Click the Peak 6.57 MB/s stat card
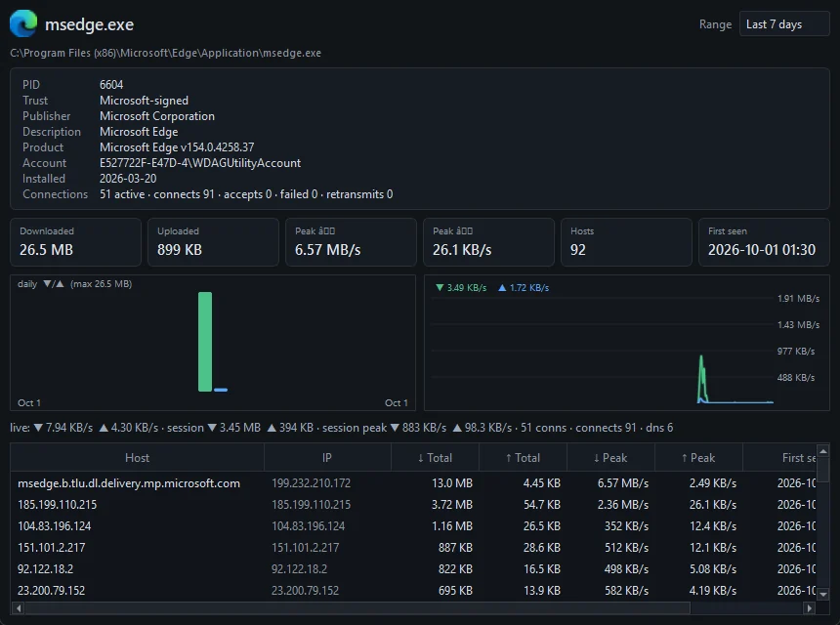 click(351, 242)
